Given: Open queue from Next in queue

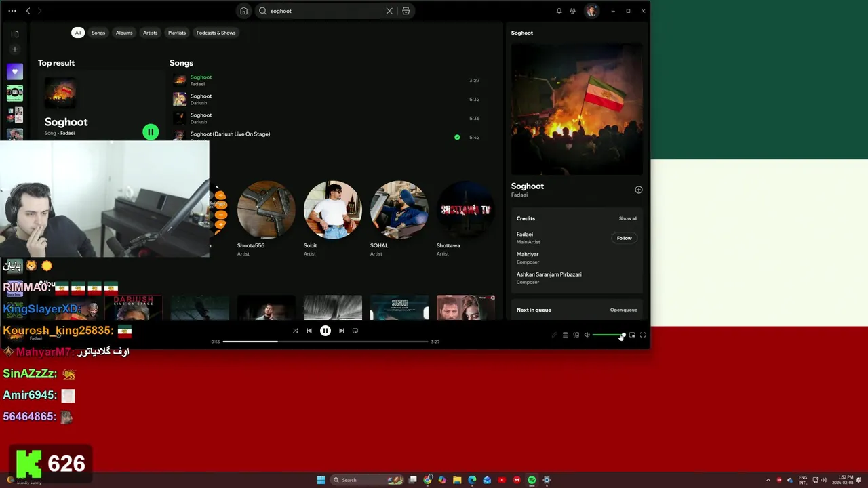Looking at the screenshot, I should click(x=623, y=310).
